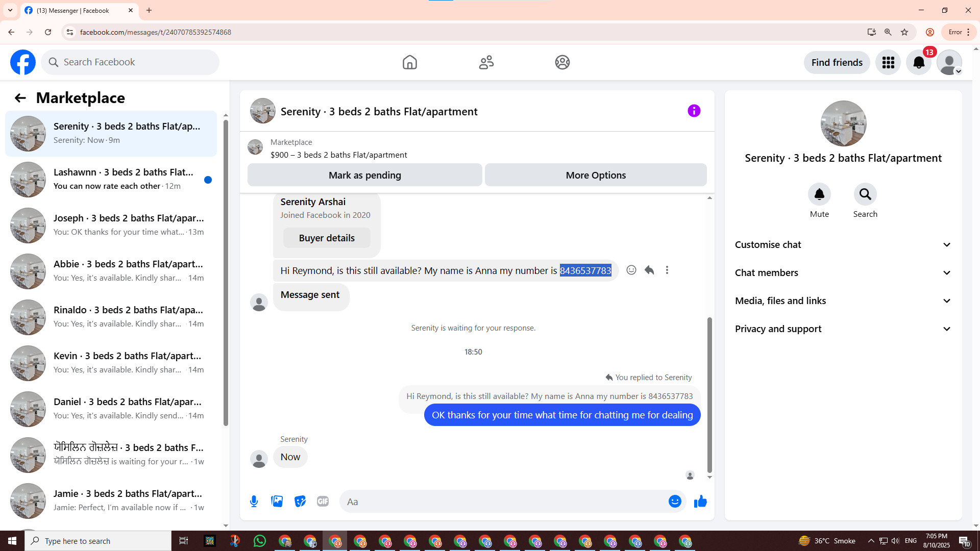Image resolution: width=980 pixels, height=551 pixels.
Task: Attach a photo with the image icon
Action: (x=277, y=502)
